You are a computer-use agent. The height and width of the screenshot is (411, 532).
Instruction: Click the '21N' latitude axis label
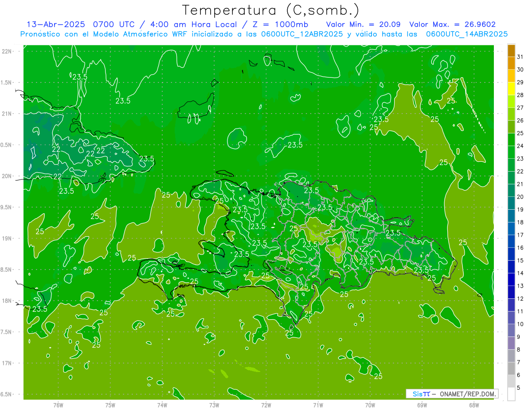[x=7, y=114]
